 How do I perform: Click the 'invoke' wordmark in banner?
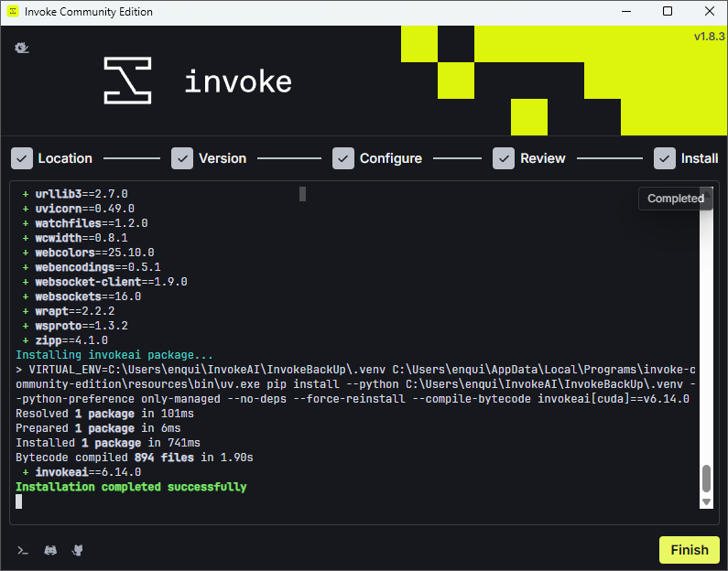click(238, 81)
